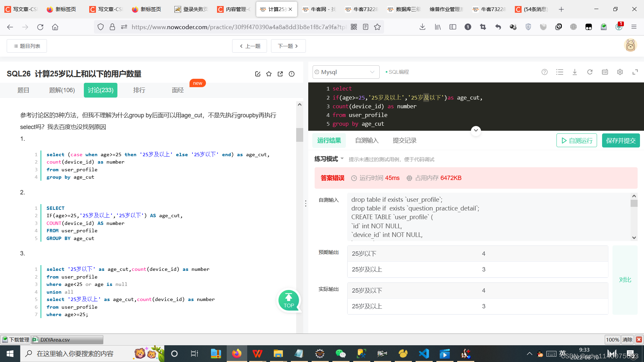Switch to the 题目 tab
This screenshot has width=644, height=362.
tap(23, 90)
